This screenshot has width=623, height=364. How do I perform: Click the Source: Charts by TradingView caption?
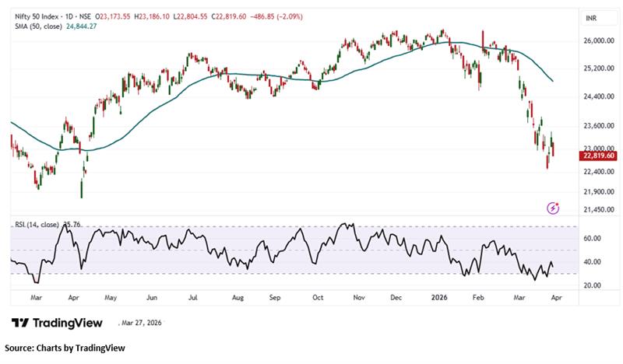click(65, 348)
